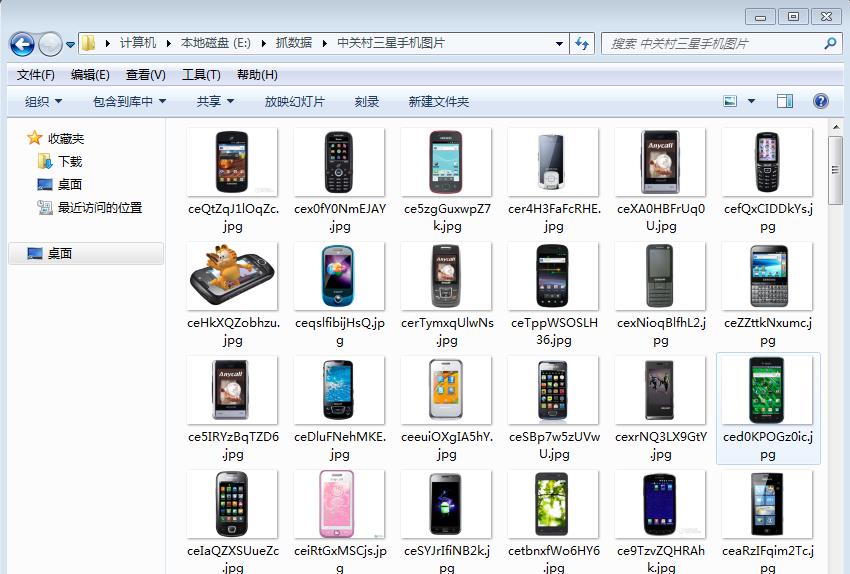Click the scrollbar up arrow

point(835,127)
